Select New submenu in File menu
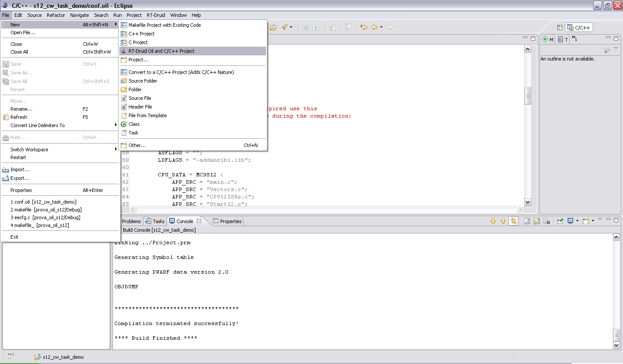The height and width of the screenshot is (364, 623). (60, 25)
